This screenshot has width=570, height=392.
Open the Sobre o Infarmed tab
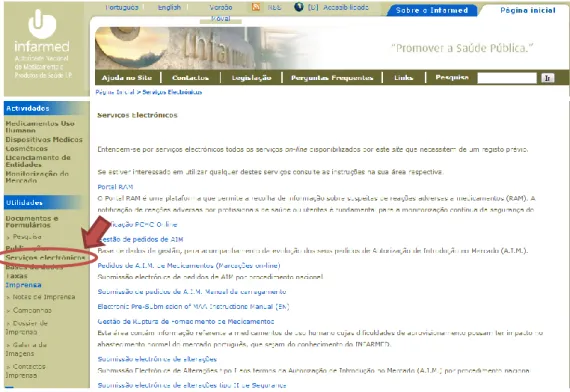coord(432,10)
